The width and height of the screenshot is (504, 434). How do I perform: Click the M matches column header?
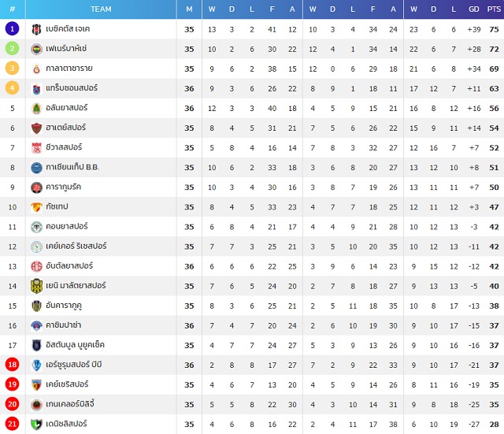[189, 9]
